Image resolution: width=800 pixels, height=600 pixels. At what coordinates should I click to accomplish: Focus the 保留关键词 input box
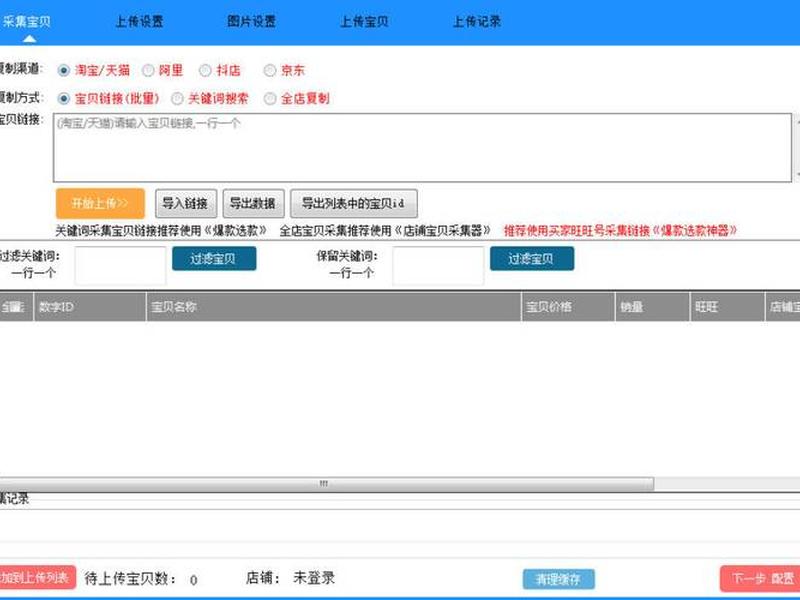[438, 265]
